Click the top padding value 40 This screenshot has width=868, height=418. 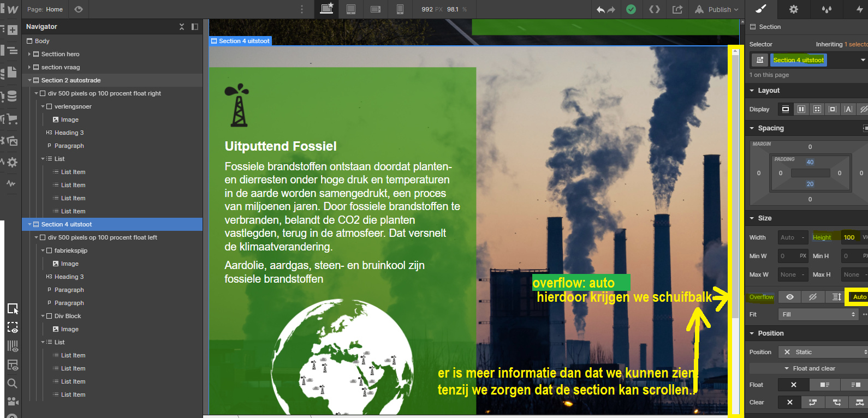coord(810,162)
